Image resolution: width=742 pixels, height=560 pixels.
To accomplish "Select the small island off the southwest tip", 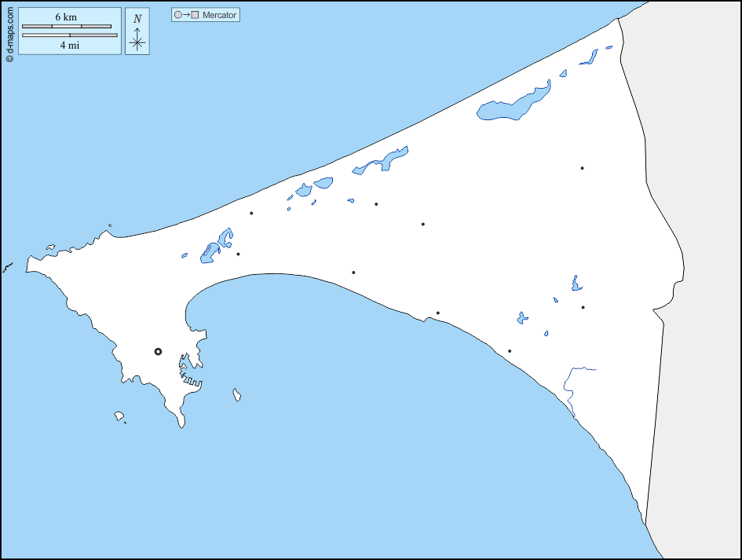I will pos(119,415).
